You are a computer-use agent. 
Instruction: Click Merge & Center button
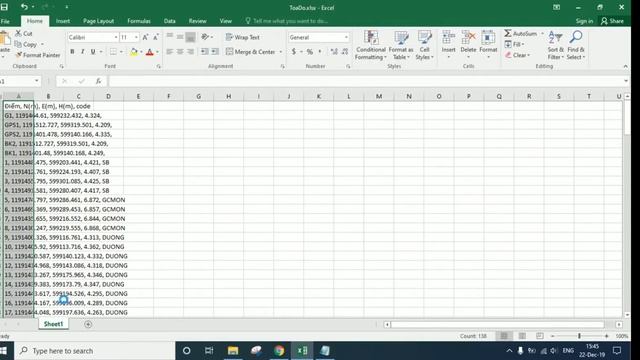point(250,52)
